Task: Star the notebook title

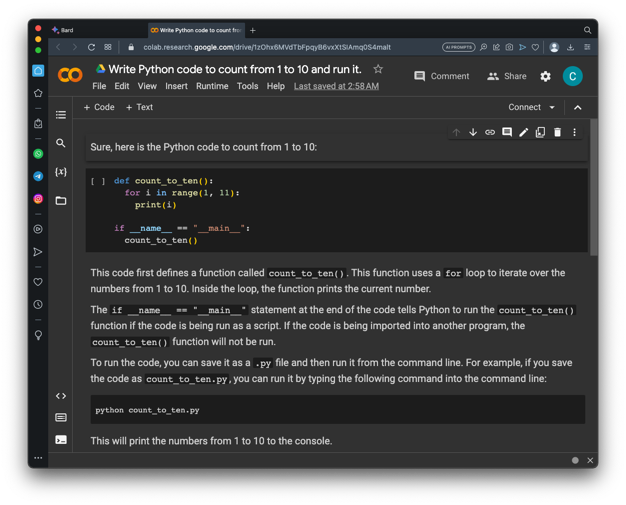Action: coord(378,70)
